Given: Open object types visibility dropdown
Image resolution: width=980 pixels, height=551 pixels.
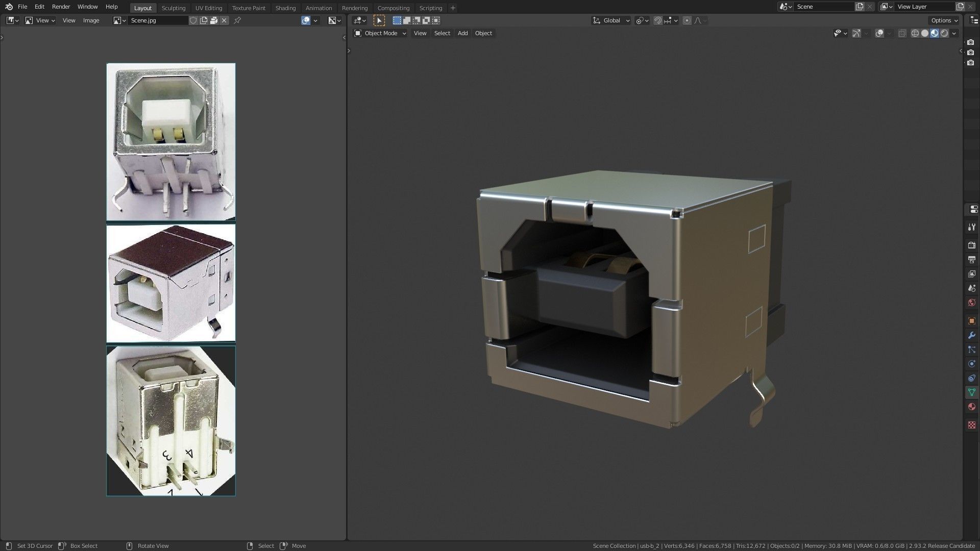Looking at the screenshot, I should click(840, 33).
